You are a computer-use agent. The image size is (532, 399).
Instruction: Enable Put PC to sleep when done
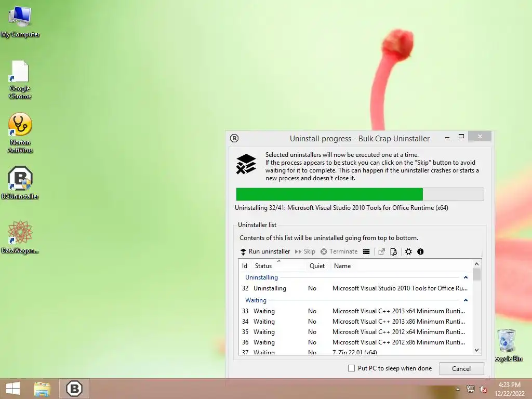click(x=352, y=368)
